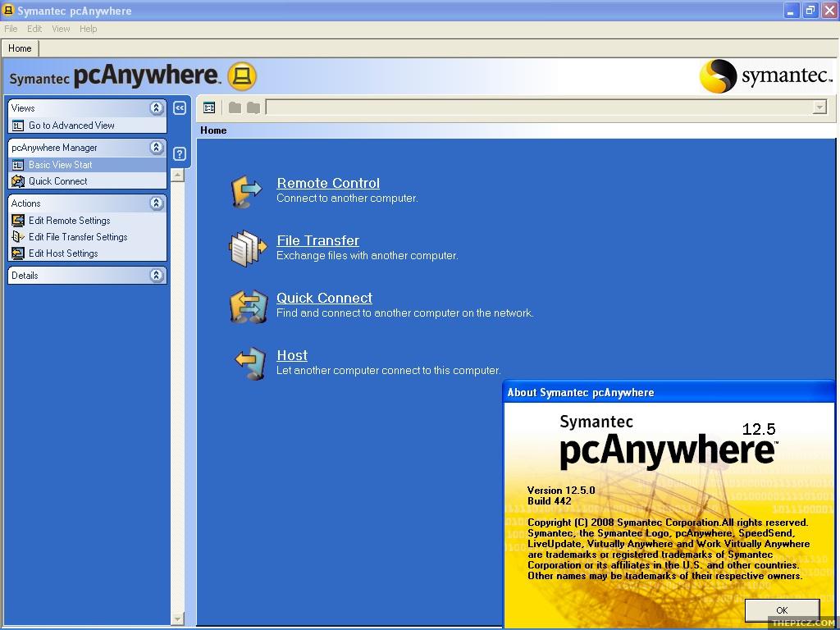
Task: Click the first folder toolbar icon
Action: tap(235, 107)
